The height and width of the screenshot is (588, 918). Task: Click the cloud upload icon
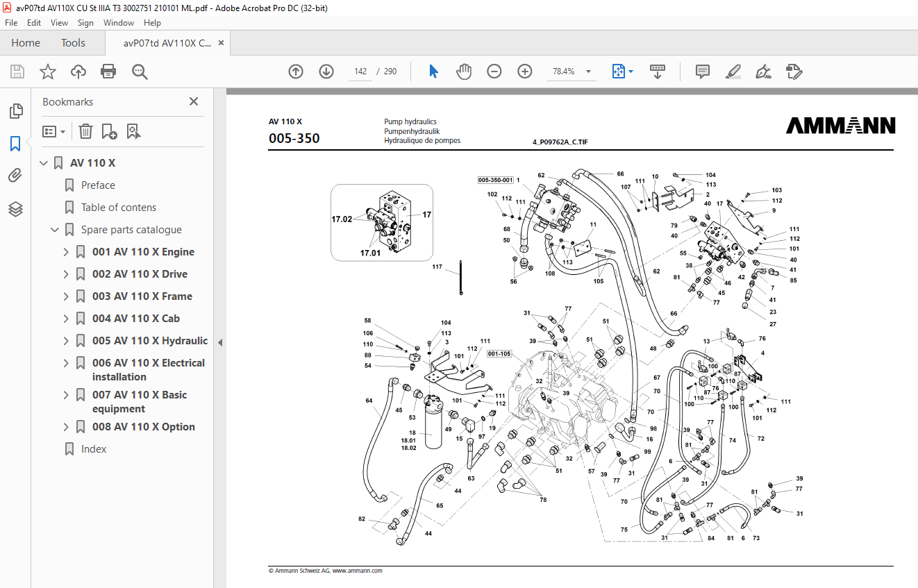coord(78,72)
